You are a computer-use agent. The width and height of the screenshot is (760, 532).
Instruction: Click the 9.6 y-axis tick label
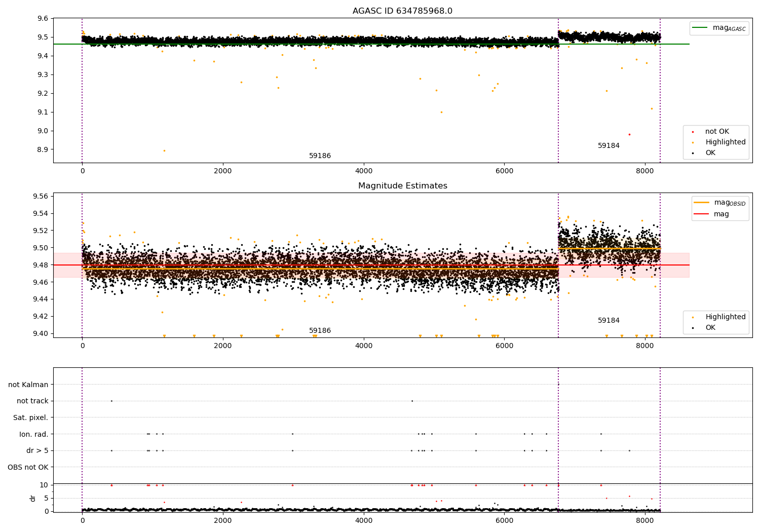pos(43,19)
